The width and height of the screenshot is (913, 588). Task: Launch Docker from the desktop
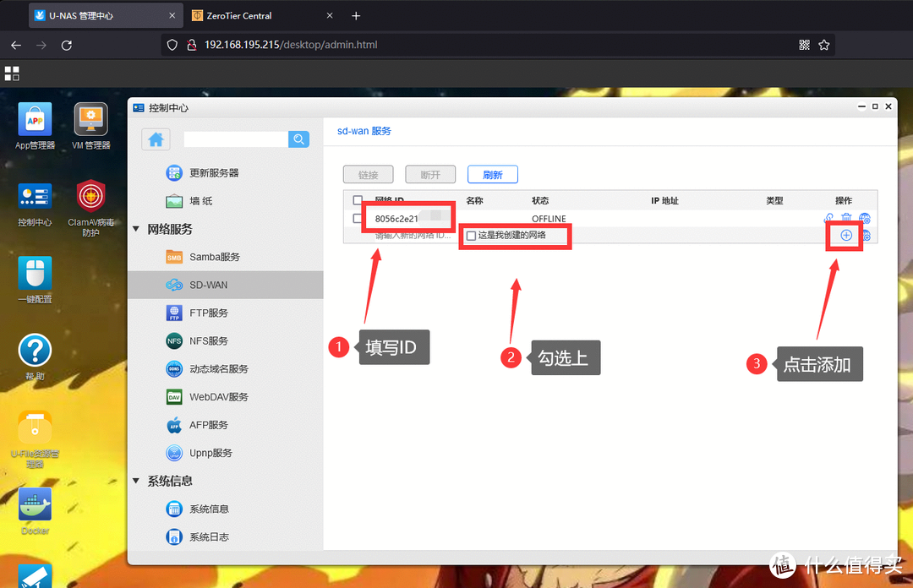(34, 504)
